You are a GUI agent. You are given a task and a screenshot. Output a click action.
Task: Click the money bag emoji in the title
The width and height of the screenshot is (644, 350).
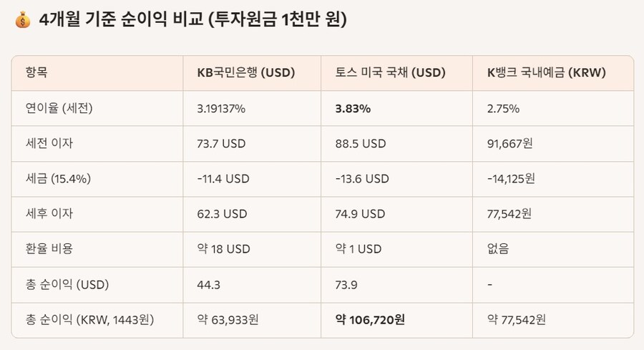tap(21, 21)
